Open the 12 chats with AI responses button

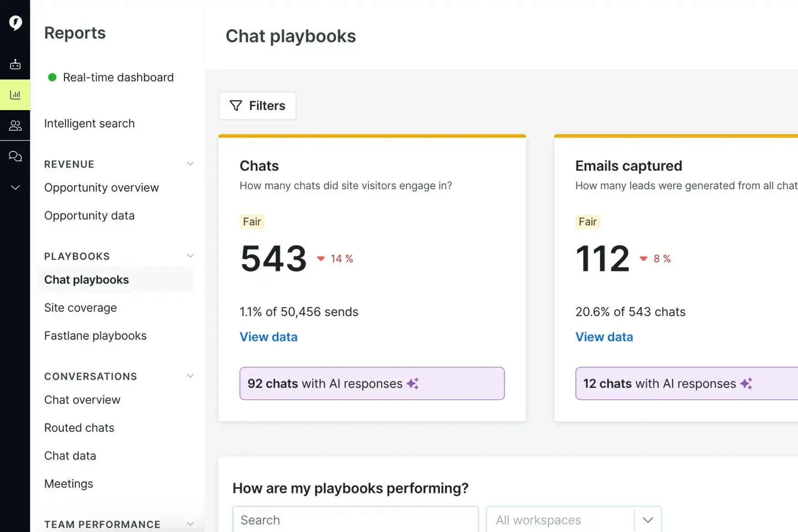687,383
